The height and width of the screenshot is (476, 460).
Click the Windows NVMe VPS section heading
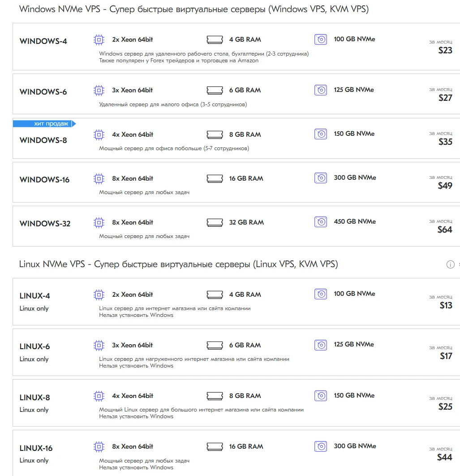click(x=194, y=9)
